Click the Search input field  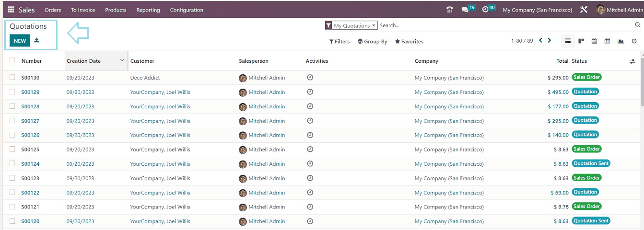(503, 25)
